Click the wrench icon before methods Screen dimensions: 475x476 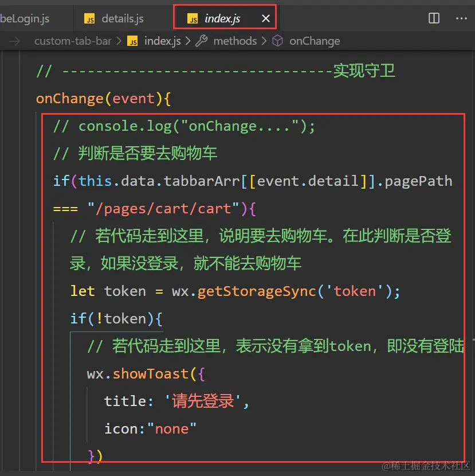(202, 41)
